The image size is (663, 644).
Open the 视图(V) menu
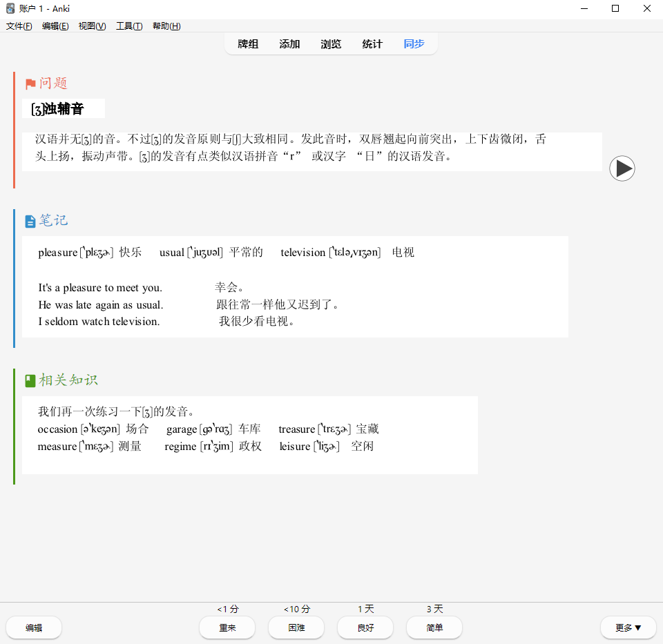coord(92,26)
